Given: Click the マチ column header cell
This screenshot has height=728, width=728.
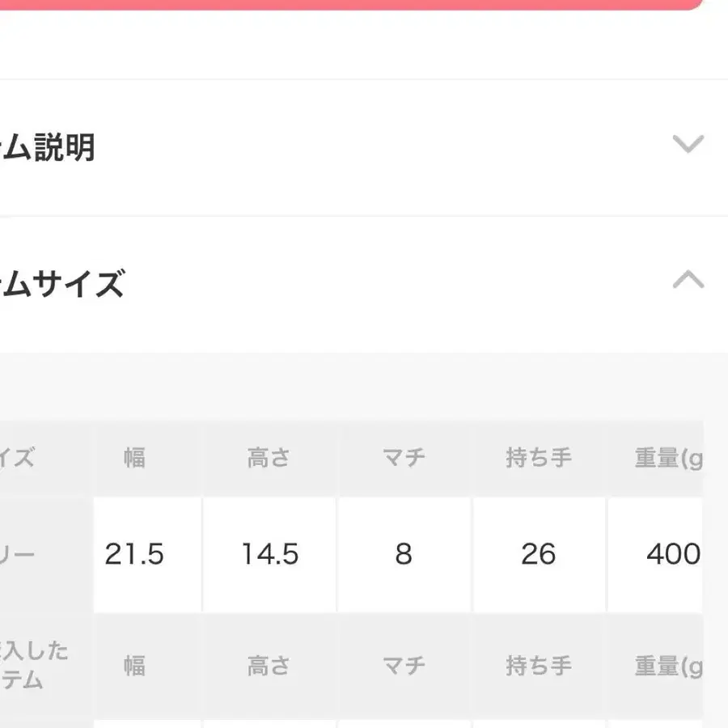Looking at the screenshot, I should tap(404, 458).
